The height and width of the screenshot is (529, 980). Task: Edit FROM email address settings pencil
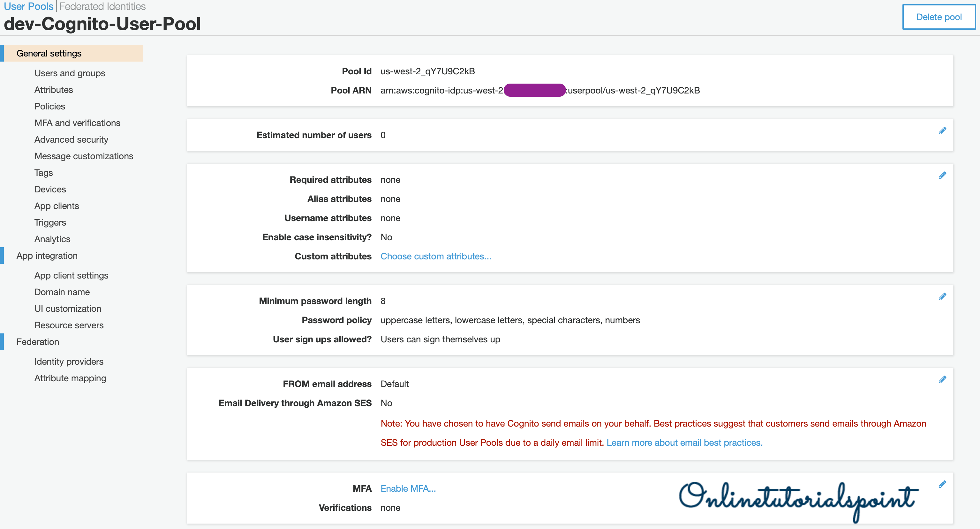click(942, 380)
